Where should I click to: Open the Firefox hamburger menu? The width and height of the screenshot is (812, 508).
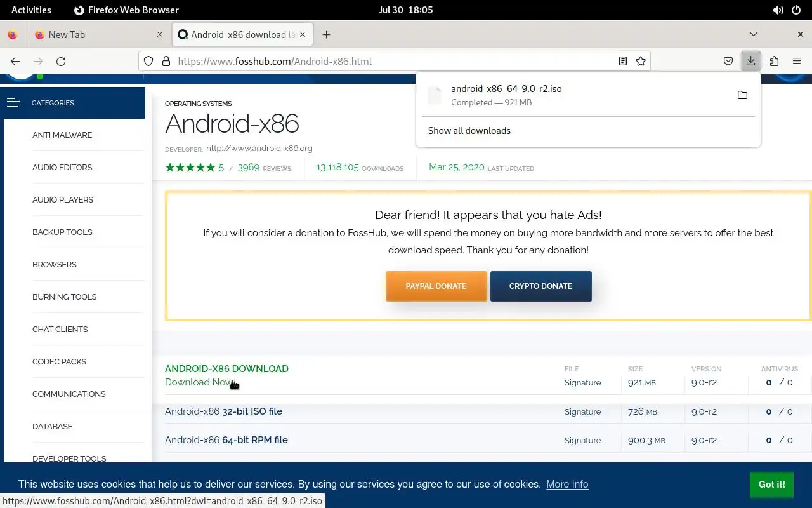[797, 61]
